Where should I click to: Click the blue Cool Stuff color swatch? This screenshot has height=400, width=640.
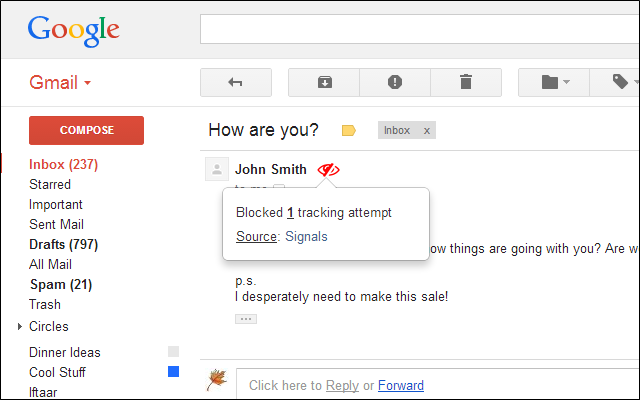coord(173,371)
